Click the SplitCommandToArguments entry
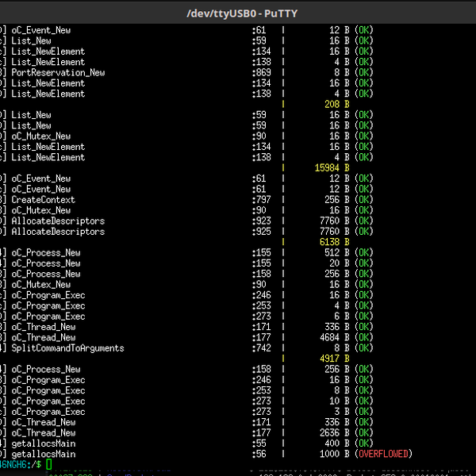476x476 pixels. pyautogui.click(x=67, y=347)
